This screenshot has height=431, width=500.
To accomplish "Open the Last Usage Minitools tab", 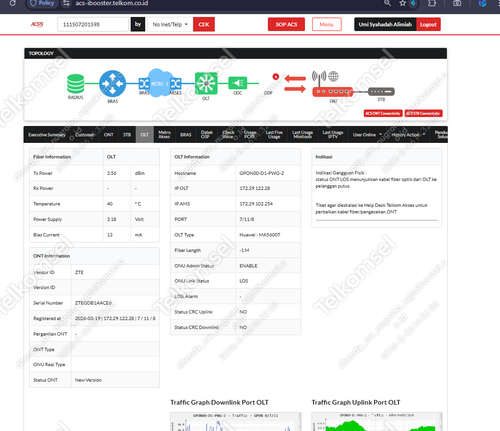I will pos(302,135).
